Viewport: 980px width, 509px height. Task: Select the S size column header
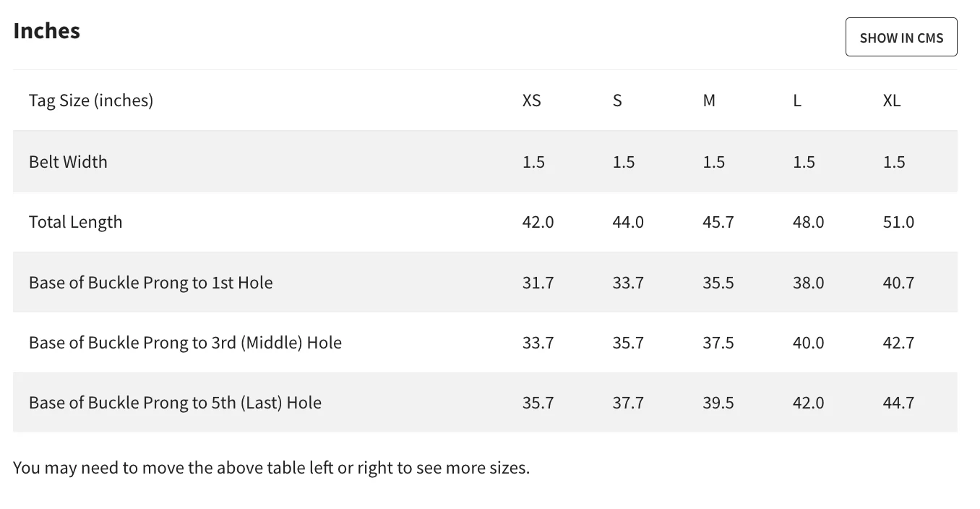tap(617, 100)
